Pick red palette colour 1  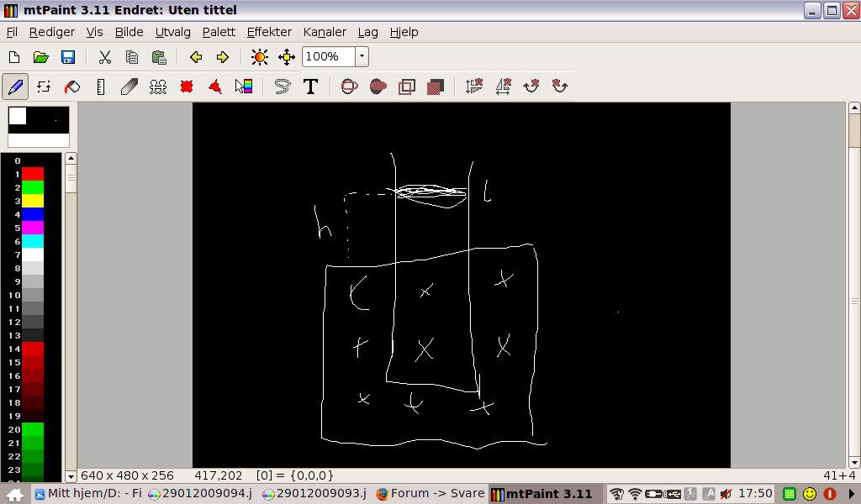(x=33, y=175)
